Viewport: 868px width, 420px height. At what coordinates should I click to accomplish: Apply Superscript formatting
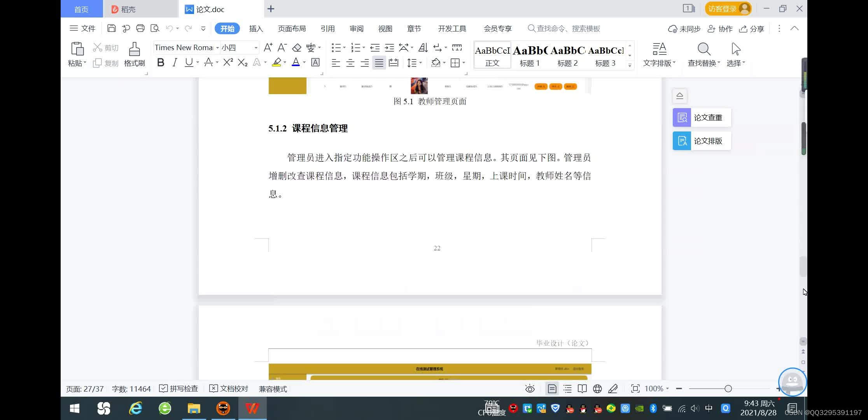(x=228, y=62)
